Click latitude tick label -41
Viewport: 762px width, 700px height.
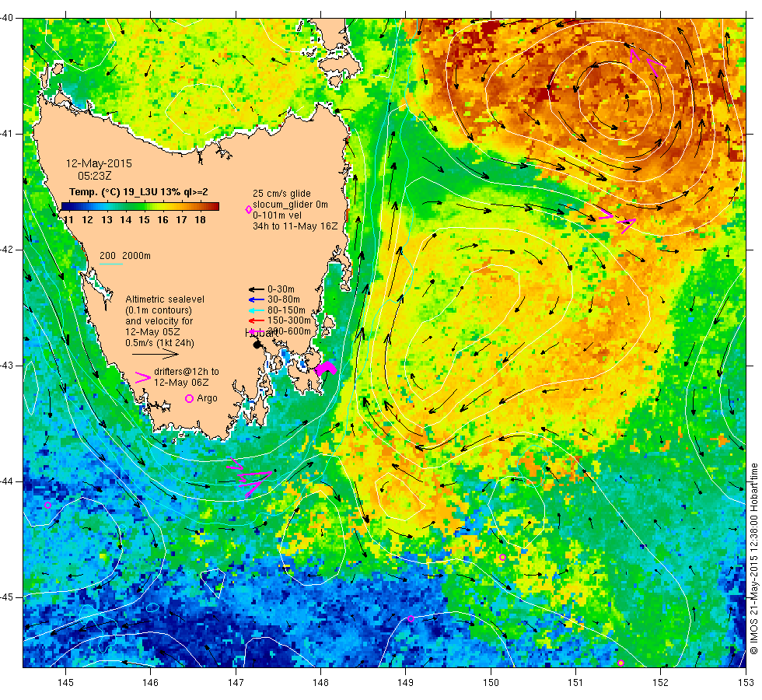(x=7, y=134)
